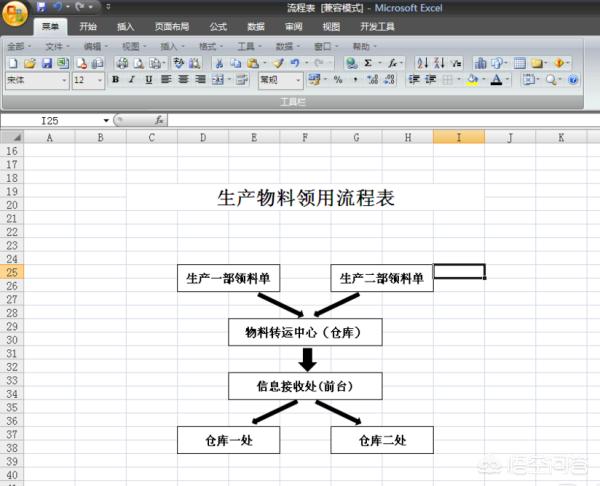
Task: Toggle Underline formatting
Action: [148, 80]
